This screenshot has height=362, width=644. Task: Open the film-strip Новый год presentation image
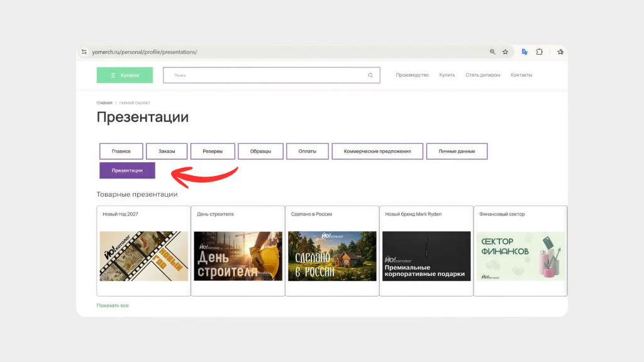click(144, 256)
